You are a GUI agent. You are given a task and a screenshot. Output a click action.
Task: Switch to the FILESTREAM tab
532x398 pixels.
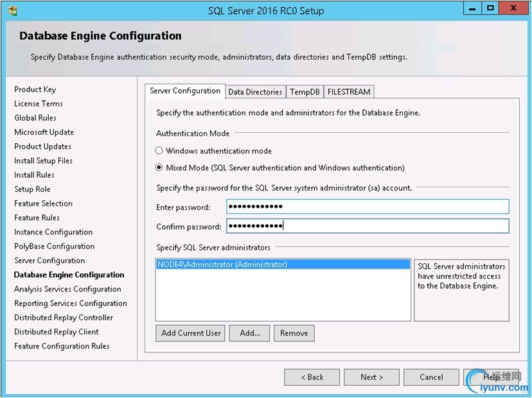click(x=349, y=92)
